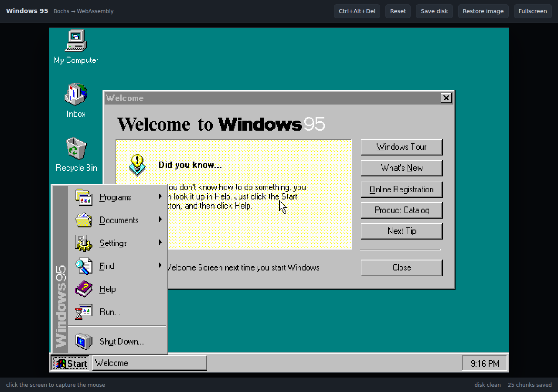Click the "Welcome Screen next time you start Windows" label
558x392 pixels.
[x=243, y=267]
